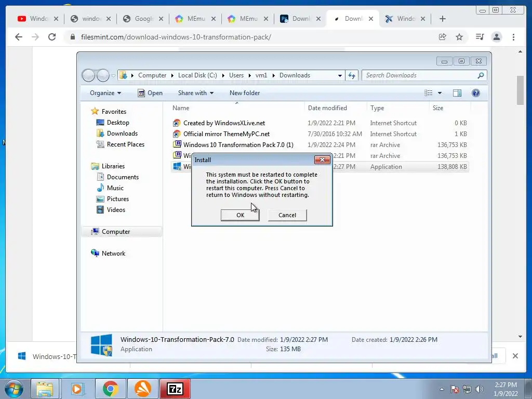The width and height of the screenshot is (532, 399).
Task: Toggle the preview pane icon
Action: (457, 93)
